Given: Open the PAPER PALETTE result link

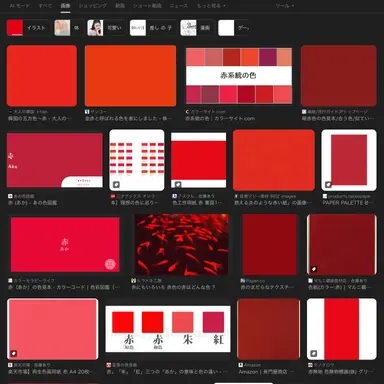Looking at the screenshot, I should pos(347,203).
